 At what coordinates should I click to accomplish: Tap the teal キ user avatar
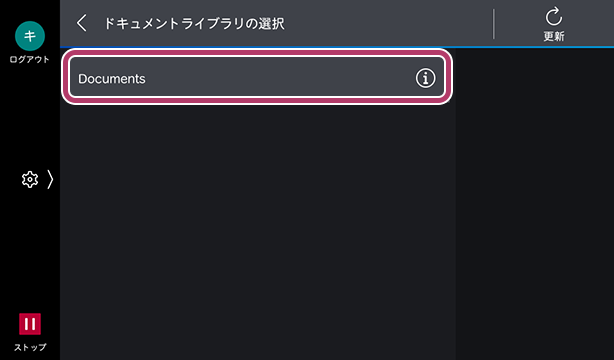pyautogui.click(x=30, y=36)
